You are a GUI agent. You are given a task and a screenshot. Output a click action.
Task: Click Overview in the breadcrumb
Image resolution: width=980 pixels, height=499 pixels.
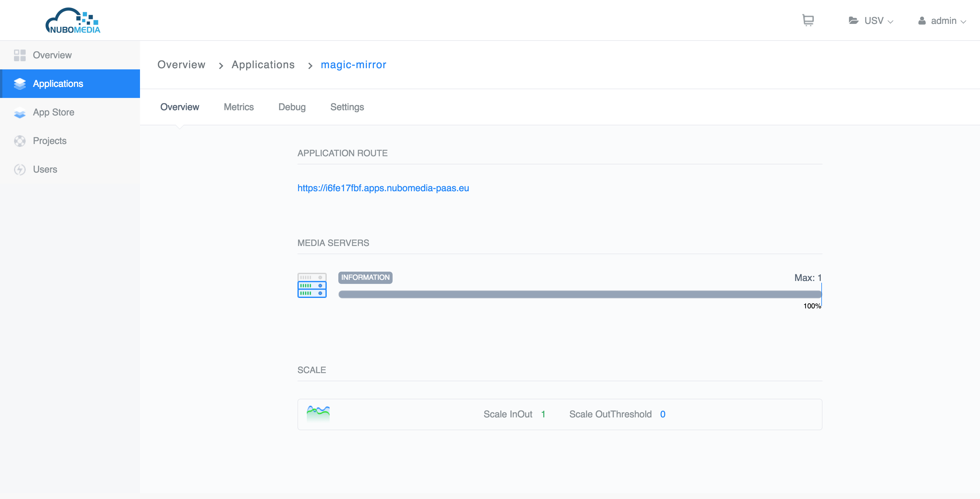tap(181, 65)
